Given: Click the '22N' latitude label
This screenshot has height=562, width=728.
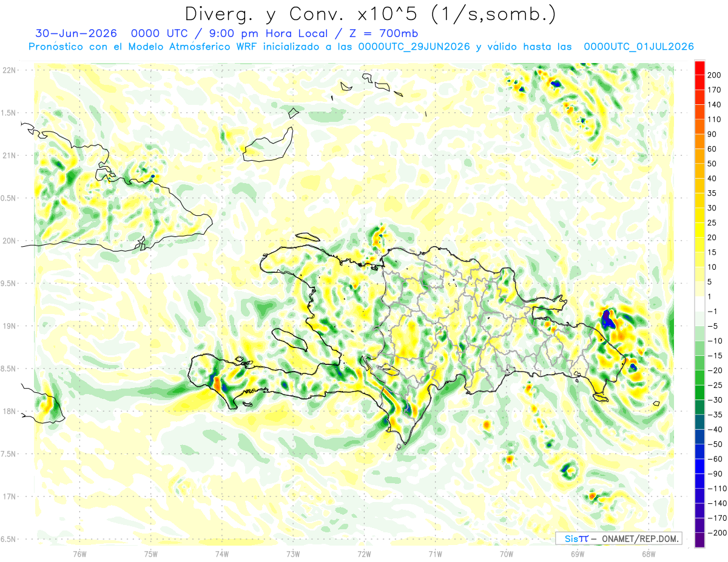Looking at the screenshot, I should click(x=10, y=70).
